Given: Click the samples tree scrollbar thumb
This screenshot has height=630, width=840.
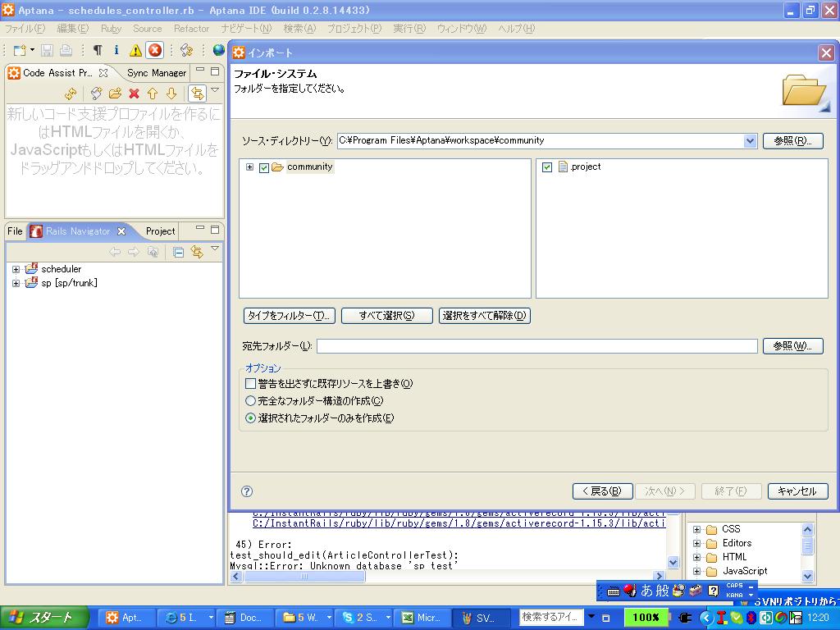Looking at the screenshot, I should tap(807, 546).
